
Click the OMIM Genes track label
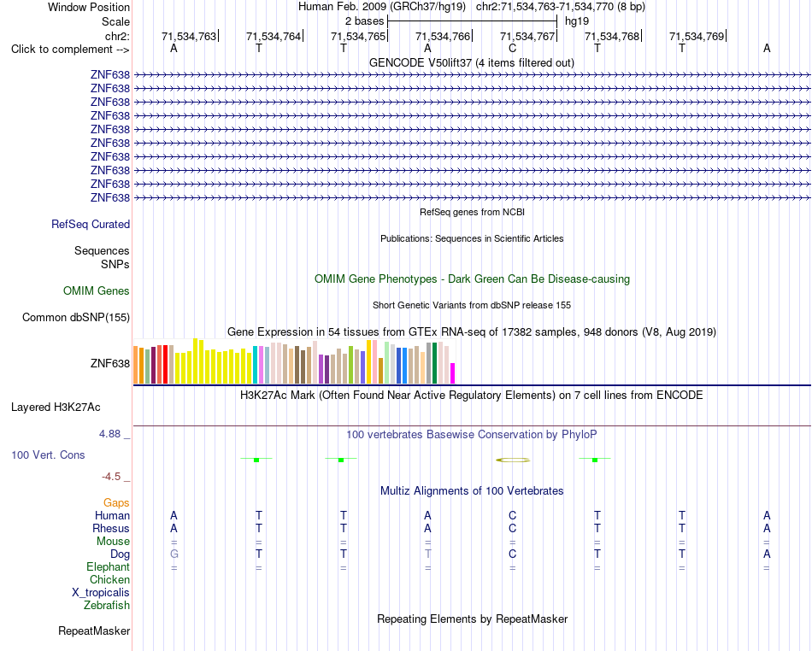pyautogui.click(x=96, y=290)
